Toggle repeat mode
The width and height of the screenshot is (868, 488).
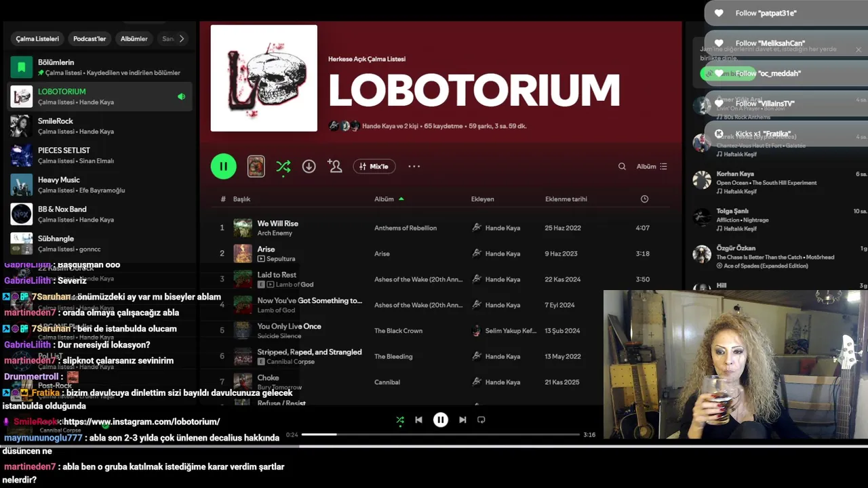point(481,420)
